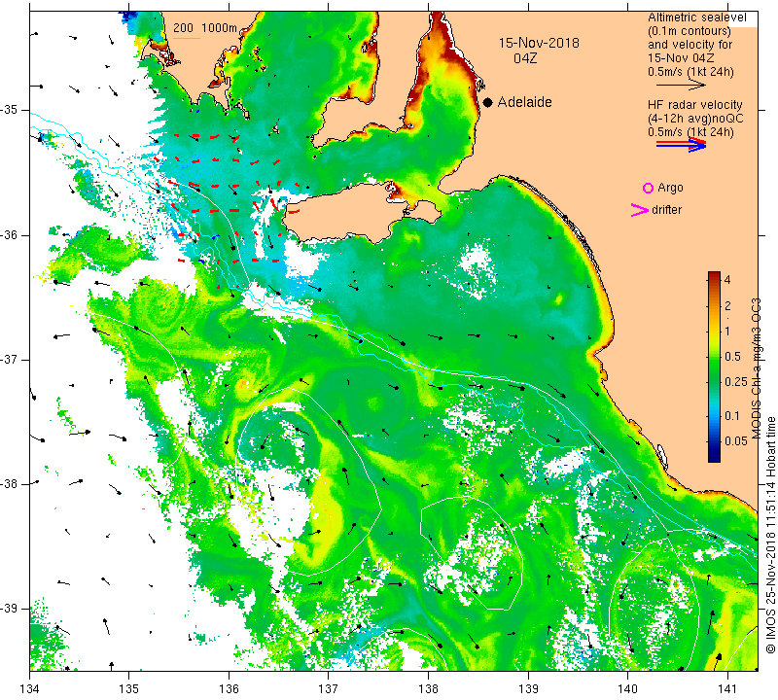Click the colorbar green region near 0.5
Image resolution: width=778 pixels, height=700 pixels.
tap(714, 356)
